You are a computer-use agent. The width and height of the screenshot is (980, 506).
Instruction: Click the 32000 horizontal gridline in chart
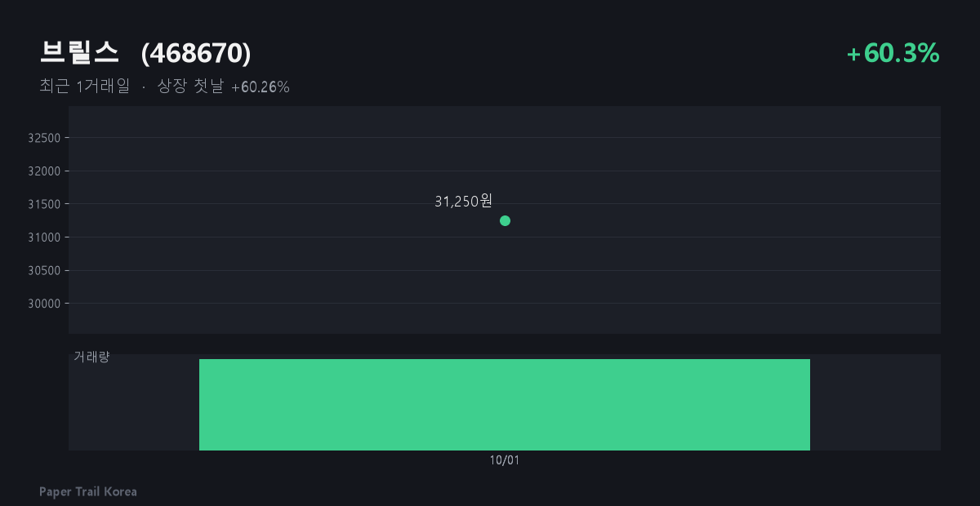pos(505,171)
